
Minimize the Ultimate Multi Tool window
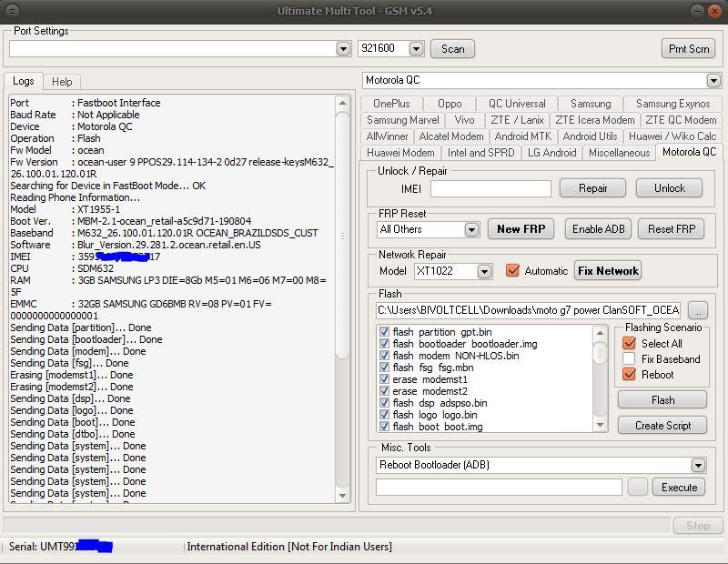[696, 11]
